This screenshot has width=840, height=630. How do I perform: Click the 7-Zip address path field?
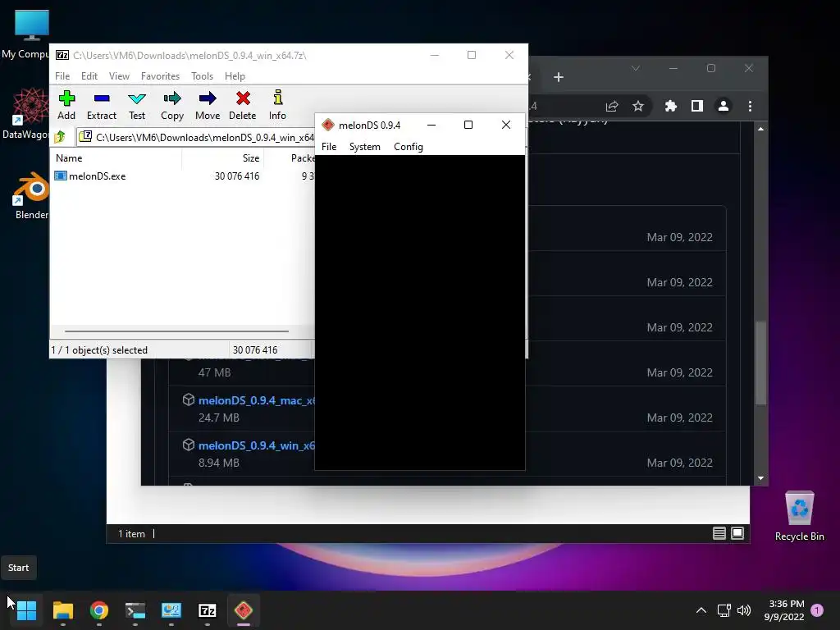click(x=195, y=137)
